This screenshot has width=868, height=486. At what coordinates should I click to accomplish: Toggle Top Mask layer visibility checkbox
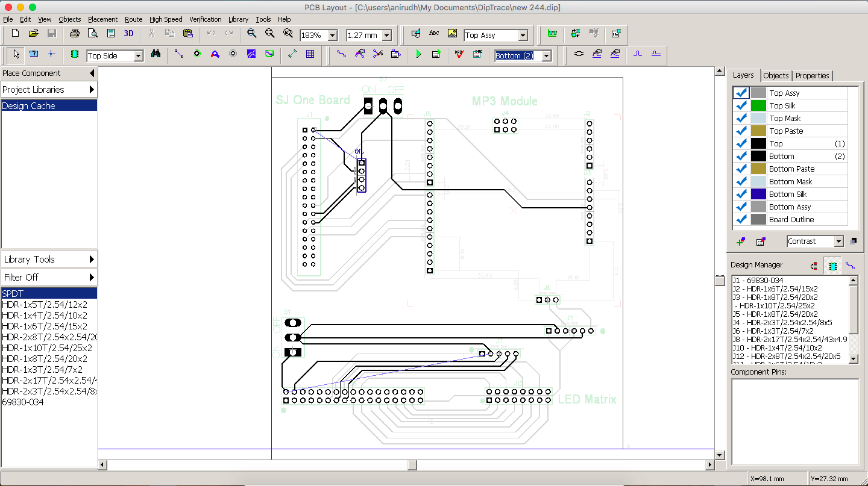pyautogui.click(x=741, y=118)
